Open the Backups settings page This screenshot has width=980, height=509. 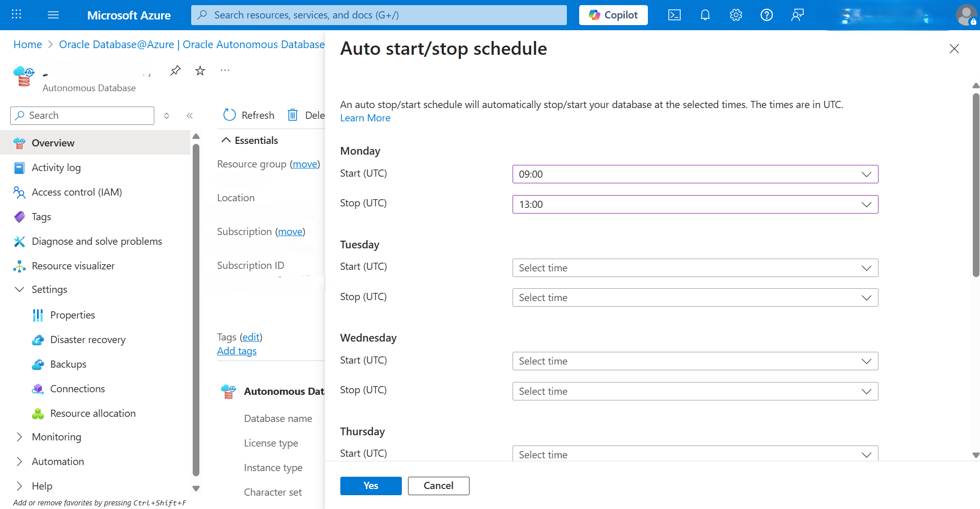68,364
